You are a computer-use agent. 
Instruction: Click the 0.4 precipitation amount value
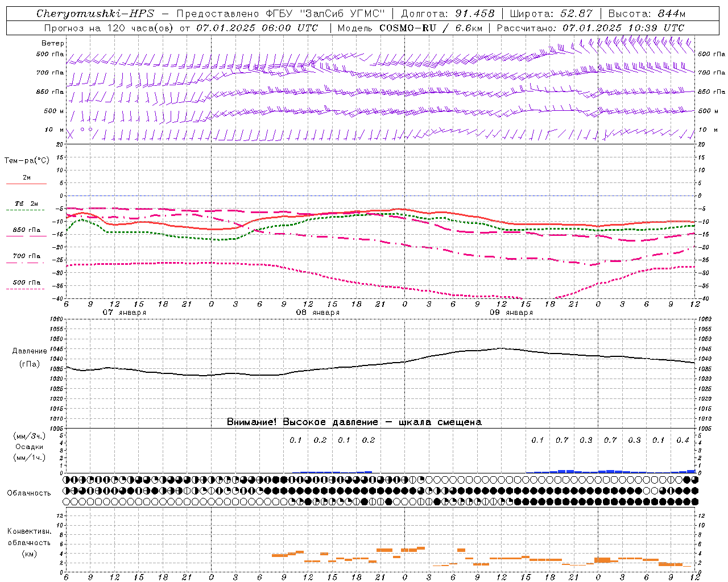pyautogui.click(x=683, y=440)
